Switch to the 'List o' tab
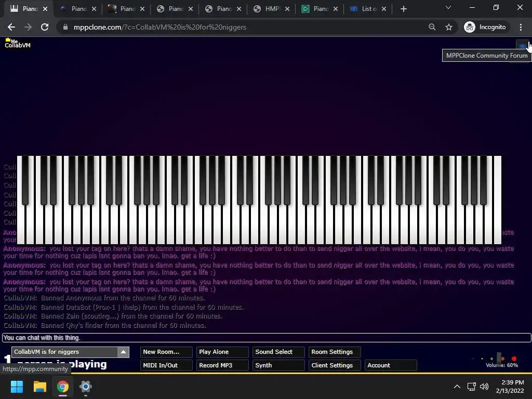The height and width of the screenshot is (399, 532). click(368, 9)
